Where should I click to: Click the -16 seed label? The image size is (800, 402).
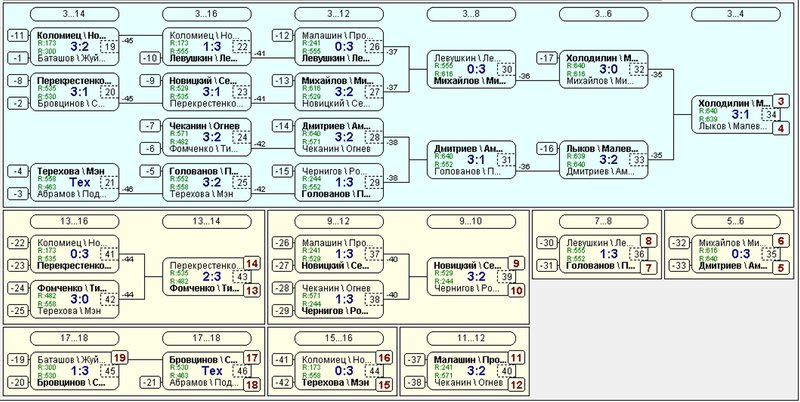[x=547, y=149]
